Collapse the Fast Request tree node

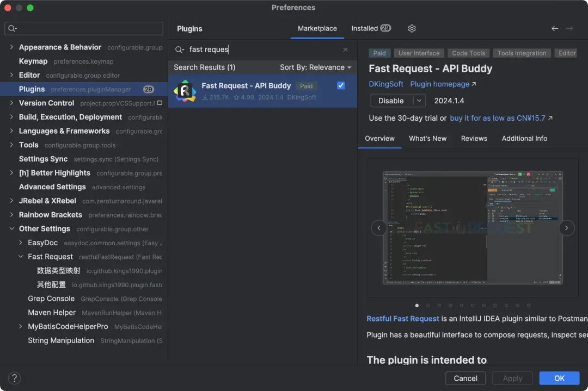(x=20, y=257)
